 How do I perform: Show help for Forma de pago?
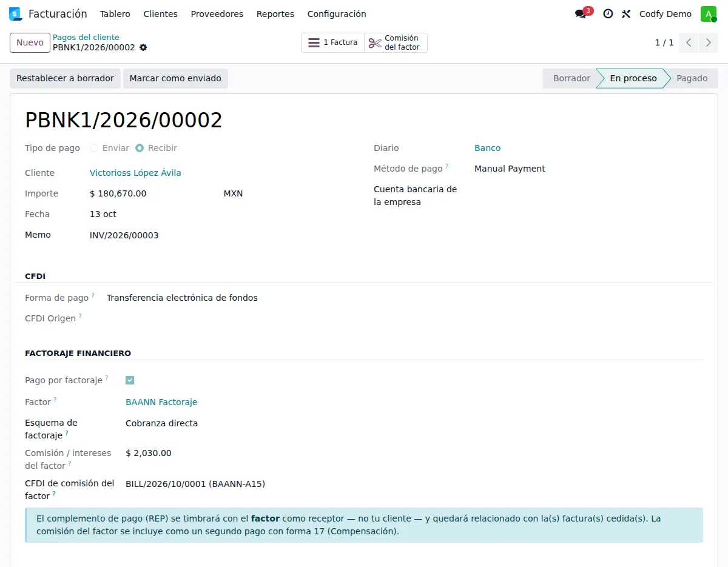(93, 295)
